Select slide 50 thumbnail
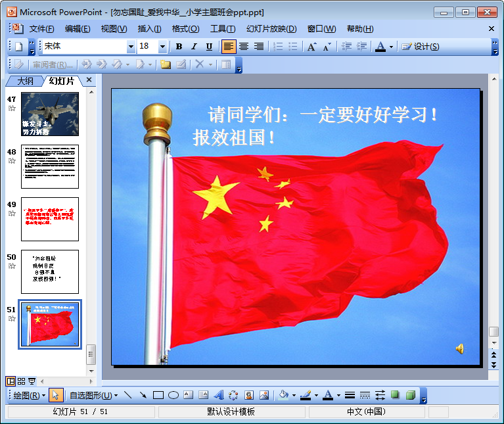Screen dimensions: 504x424 (50, 271)
